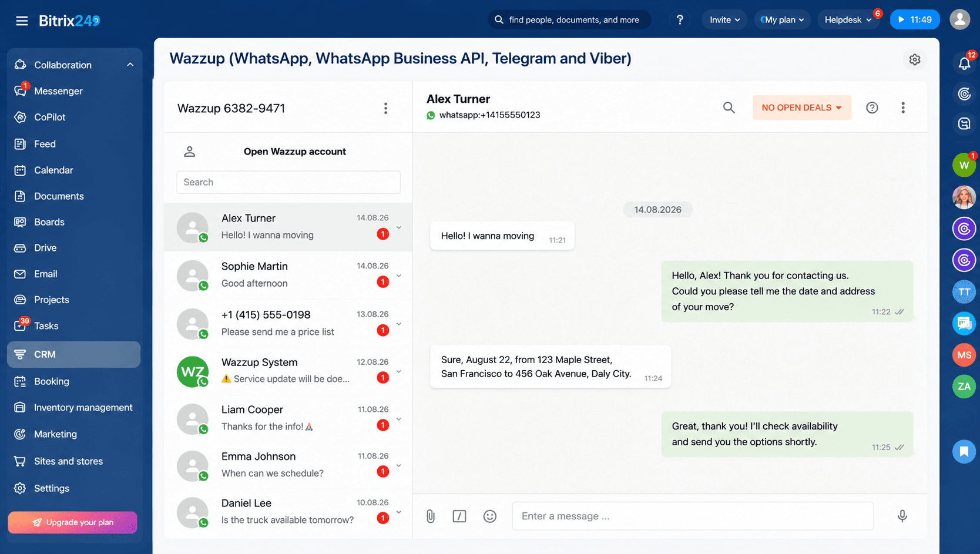This screenshot has width=980, height=554.
Task: Open chat header three-dot menu
Action: [x=903, y=108]
